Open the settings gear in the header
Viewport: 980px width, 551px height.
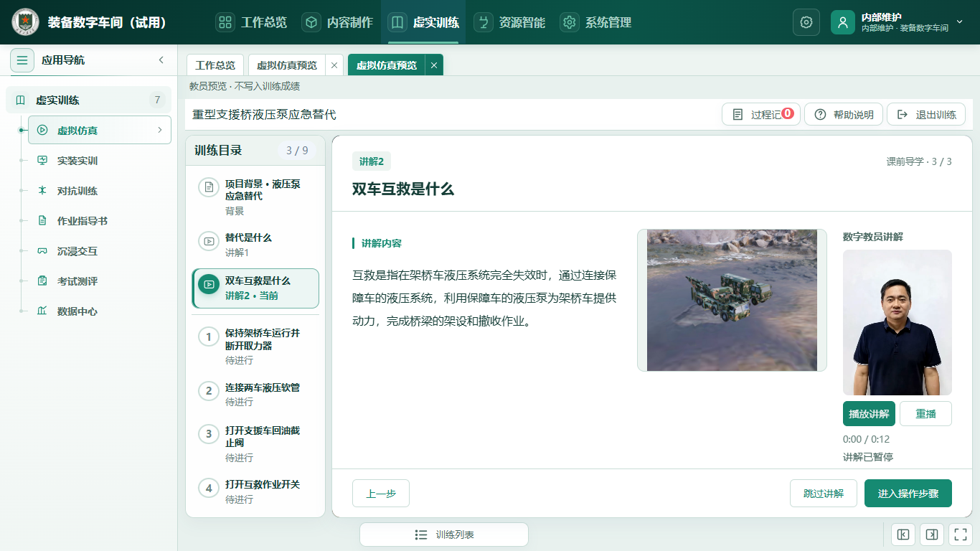coord(806,22)
